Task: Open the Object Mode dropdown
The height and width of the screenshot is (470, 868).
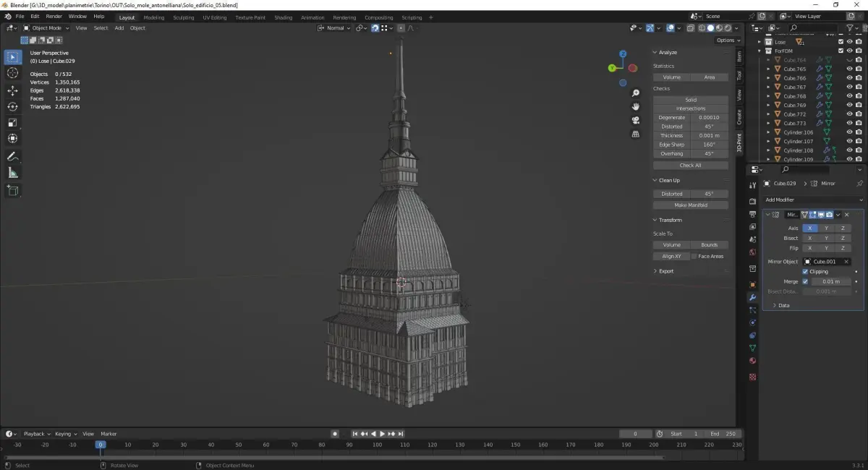Action: coord(46,28)
